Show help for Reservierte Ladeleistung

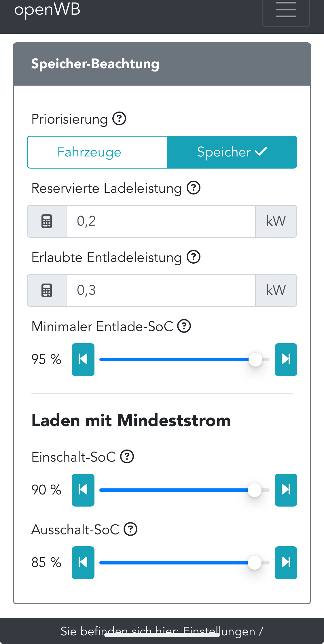(194, 188)
